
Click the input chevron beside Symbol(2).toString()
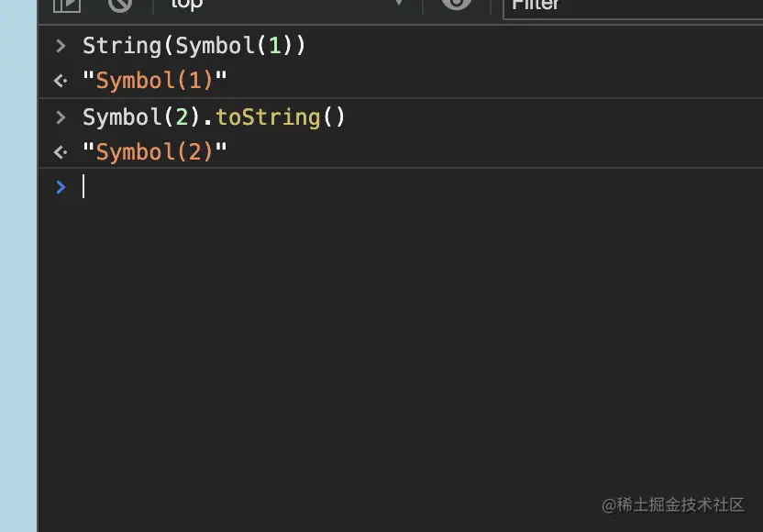coord(61,117)
